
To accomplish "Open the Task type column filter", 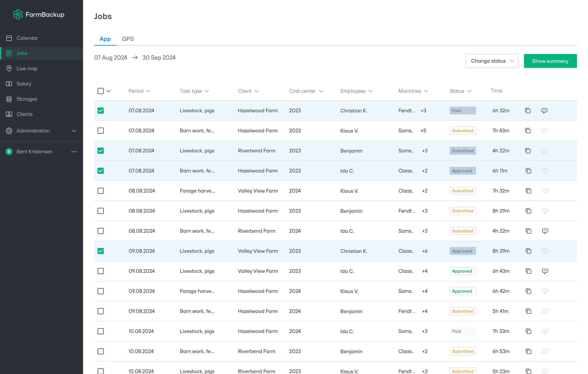I will 207,91.
